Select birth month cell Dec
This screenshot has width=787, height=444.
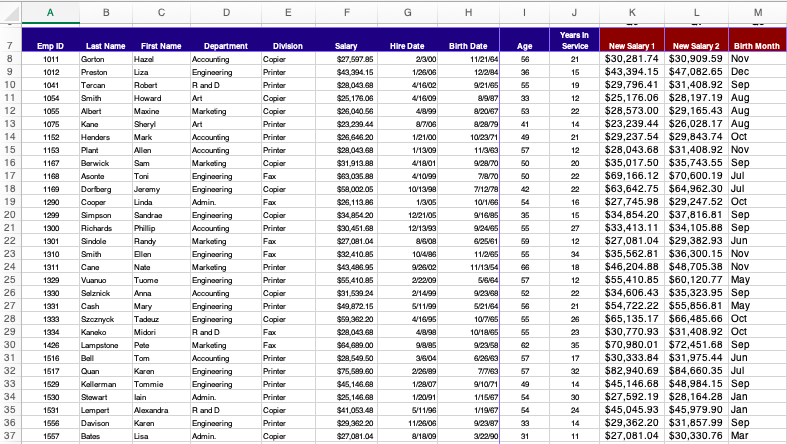tap(757, 72)
